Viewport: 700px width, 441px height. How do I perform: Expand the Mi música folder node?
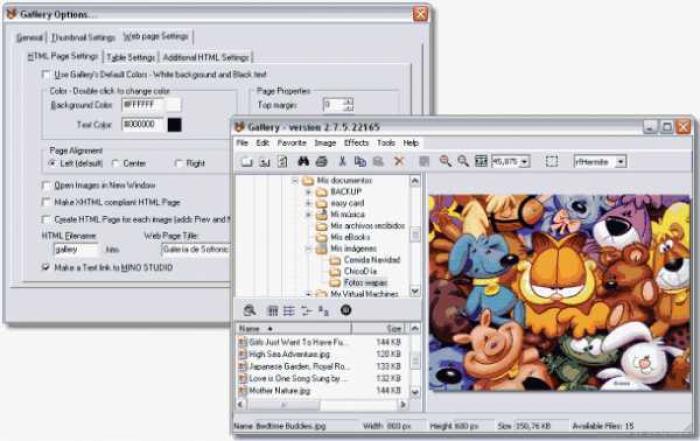click(308, 215)
